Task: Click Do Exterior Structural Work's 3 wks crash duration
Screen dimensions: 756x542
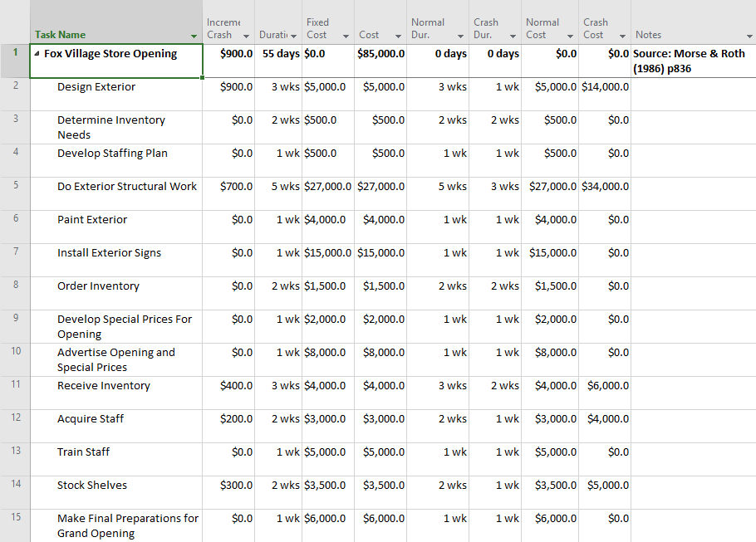Action: tap(494, 193)
